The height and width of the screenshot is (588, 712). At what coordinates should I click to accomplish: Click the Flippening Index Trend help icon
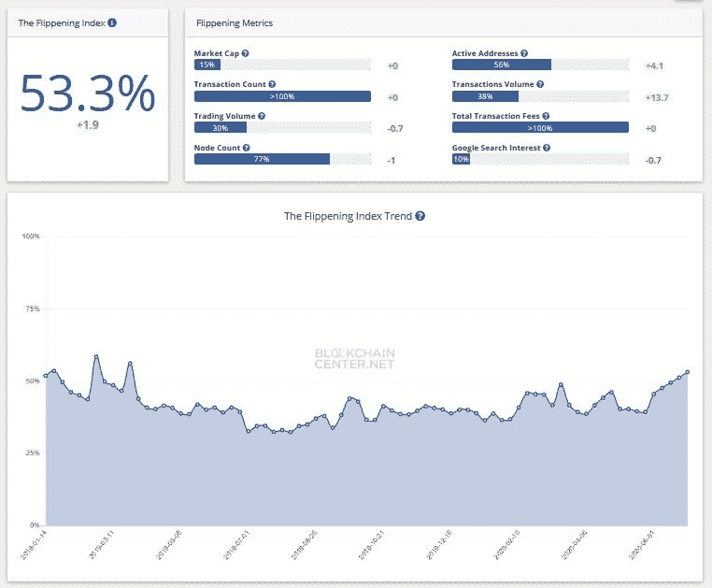click(x=420, y=216)
